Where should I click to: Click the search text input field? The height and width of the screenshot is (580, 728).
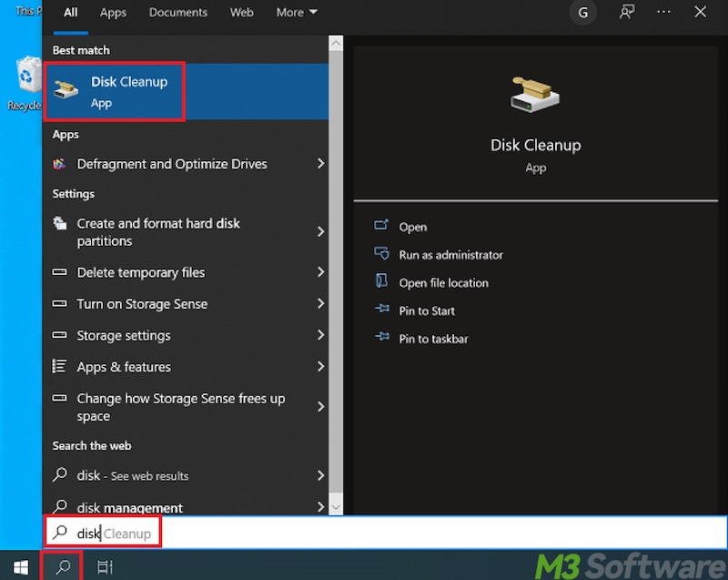click(385, 533)
